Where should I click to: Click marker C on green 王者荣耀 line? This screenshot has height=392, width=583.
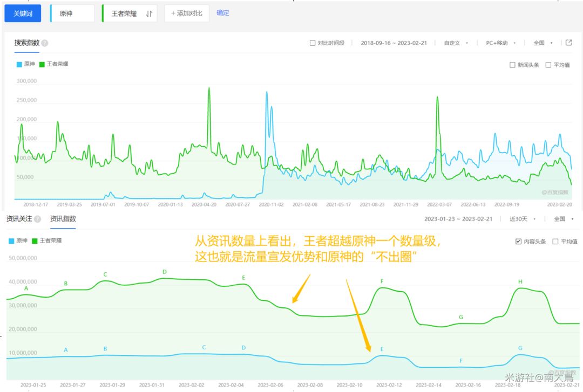tap(105, 274)
